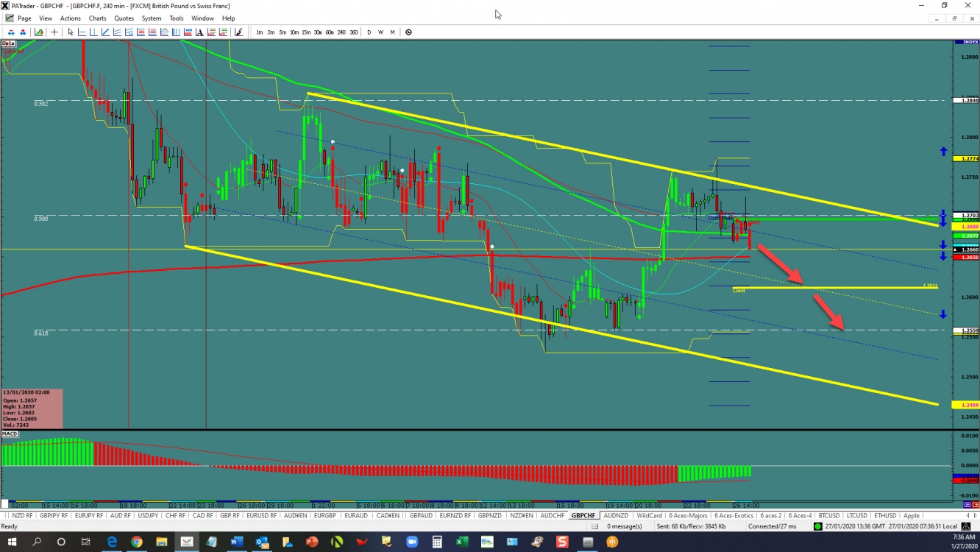
Task: Click the envelope messages icon in status bar
Action: click(x=596, y=526)
